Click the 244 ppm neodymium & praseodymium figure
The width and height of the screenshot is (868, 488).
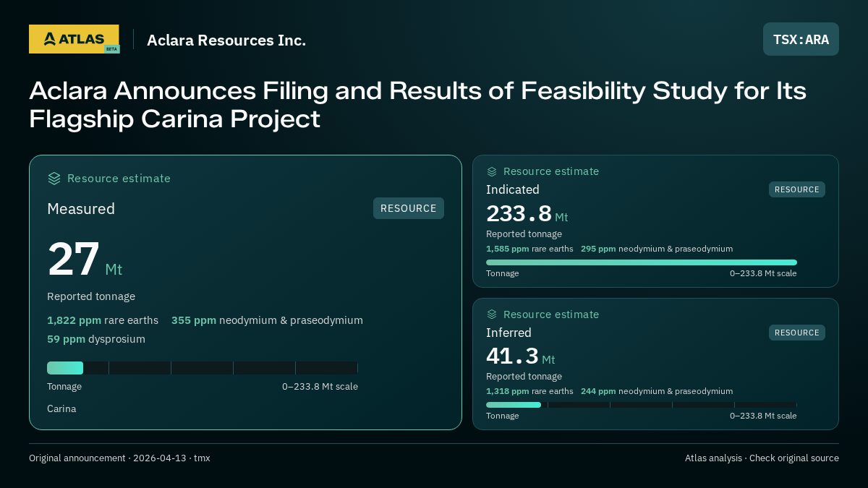[x=657, y=391]
